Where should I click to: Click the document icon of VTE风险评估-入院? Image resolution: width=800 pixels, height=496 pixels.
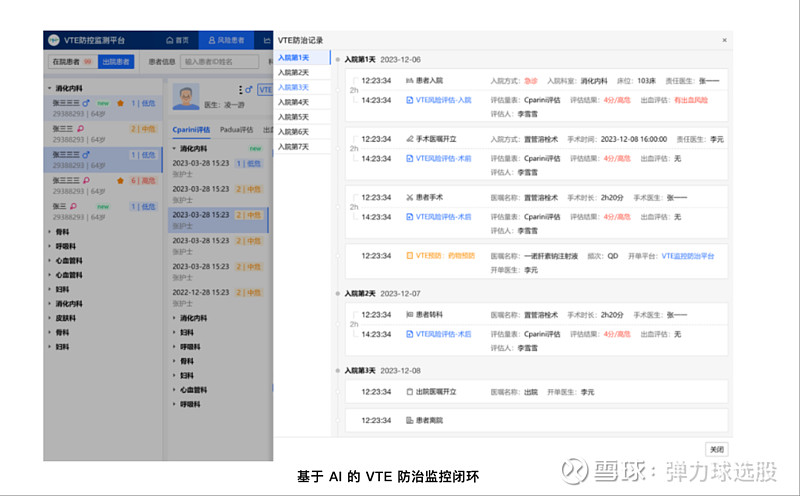pos(409,99)
